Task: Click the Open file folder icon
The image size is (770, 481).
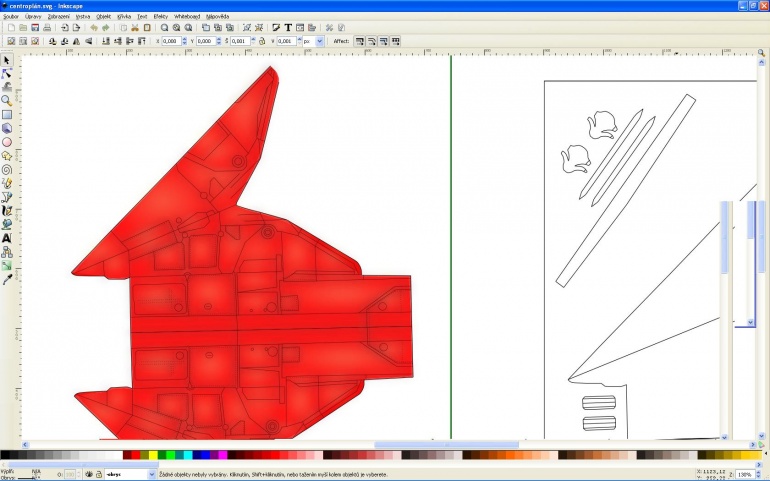Action: 23,28
